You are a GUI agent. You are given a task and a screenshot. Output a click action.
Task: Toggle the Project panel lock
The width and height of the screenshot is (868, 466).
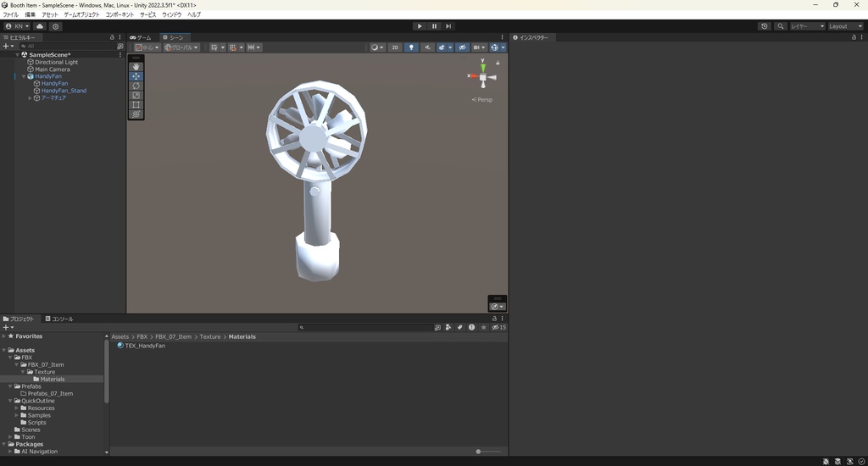pos(494,319)
